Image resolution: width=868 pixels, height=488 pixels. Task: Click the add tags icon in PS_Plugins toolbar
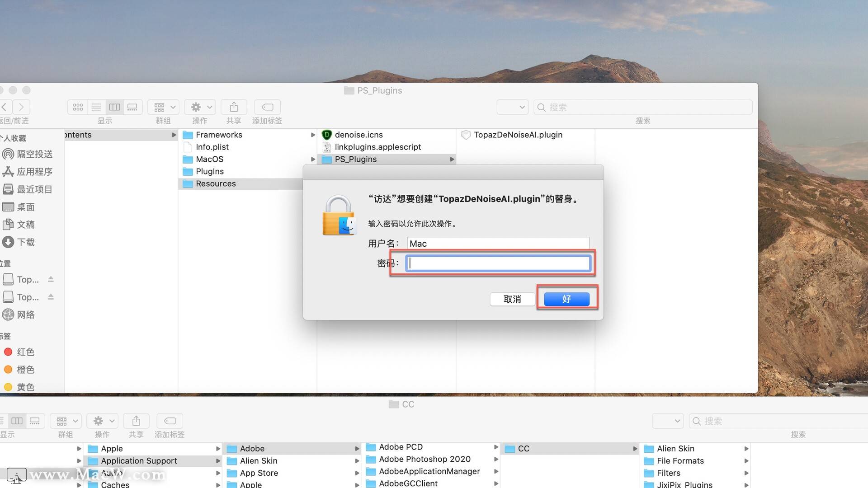coord(267,107)
